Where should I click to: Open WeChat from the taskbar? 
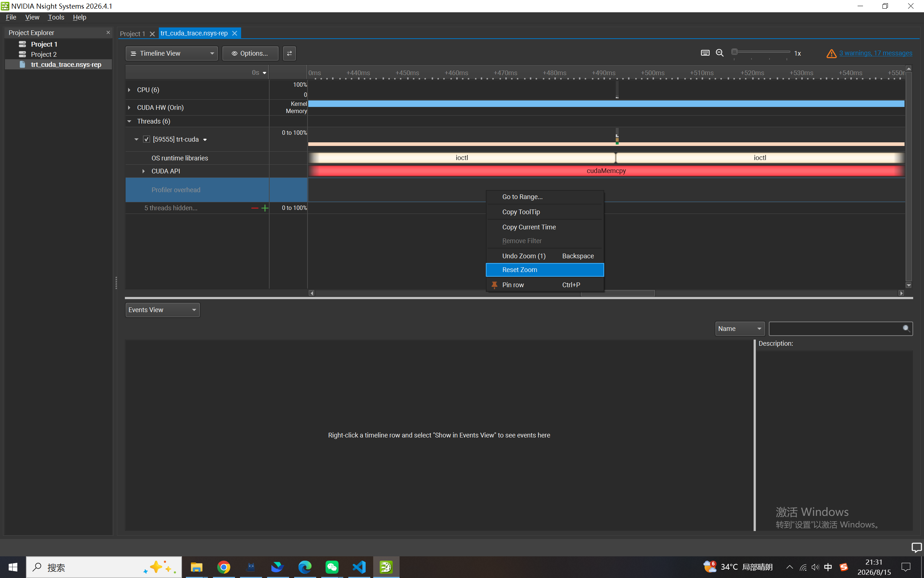(332, 567)
